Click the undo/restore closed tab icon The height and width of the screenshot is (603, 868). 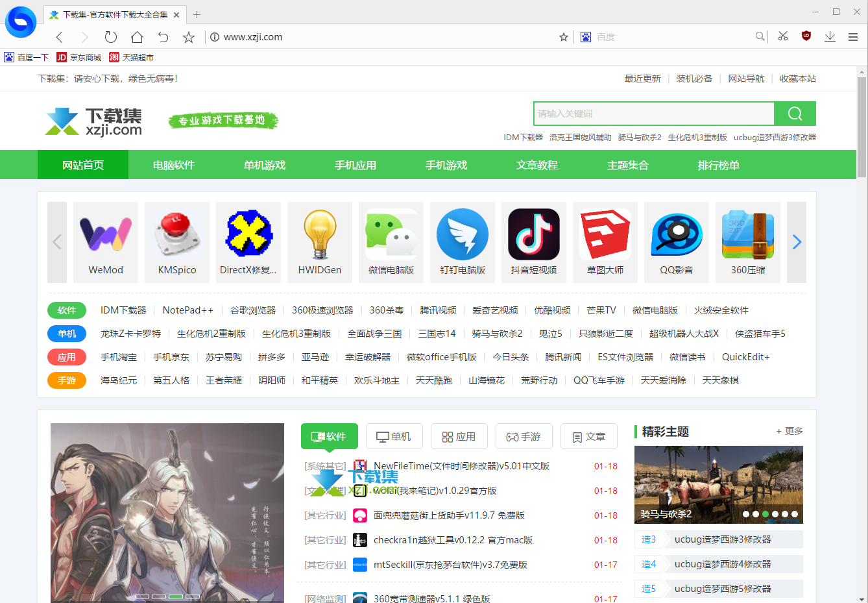pos(163,37)
